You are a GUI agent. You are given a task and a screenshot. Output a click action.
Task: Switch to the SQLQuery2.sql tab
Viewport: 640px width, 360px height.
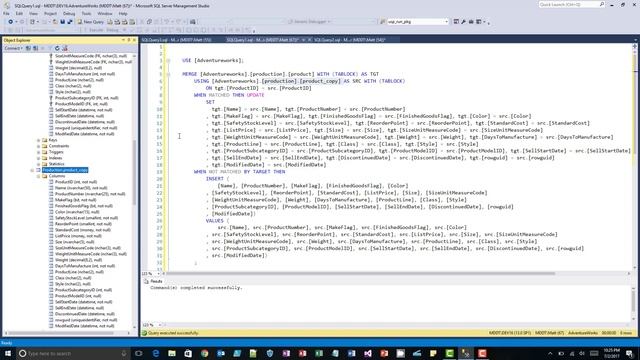(350, 40)
